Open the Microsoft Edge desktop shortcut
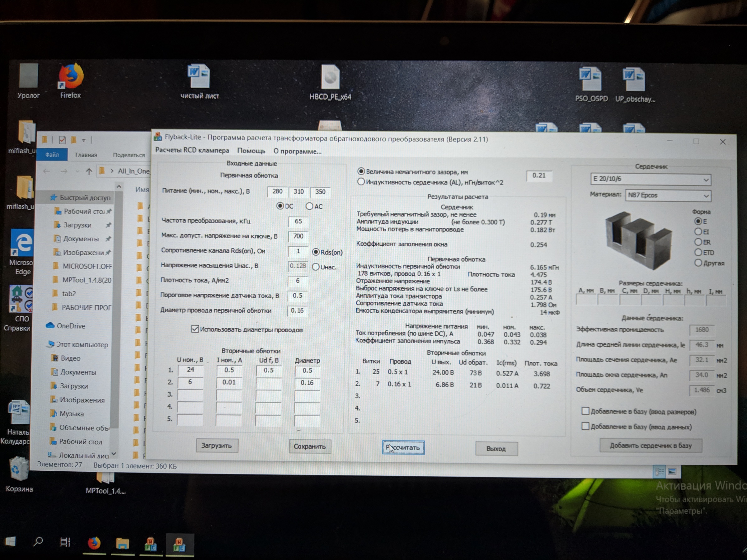 [22, 253]
